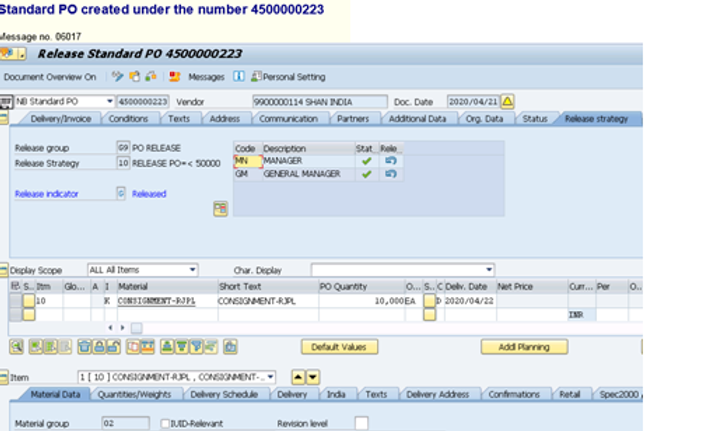The image size is (704, 431).
Task: Select row selector for item 10
Action: pos(15,301)
